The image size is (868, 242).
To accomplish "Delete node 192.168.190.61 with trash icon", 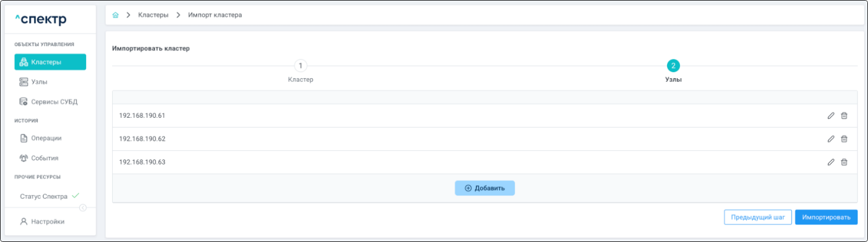I will pyautogui.click(x=844, y=116).
